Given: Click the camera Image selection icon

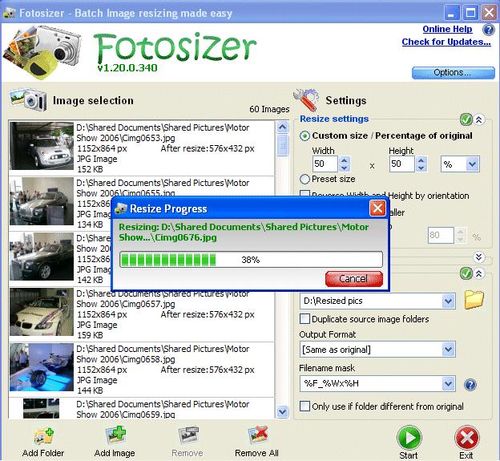Looking at the screenshot, I should 28,99.
